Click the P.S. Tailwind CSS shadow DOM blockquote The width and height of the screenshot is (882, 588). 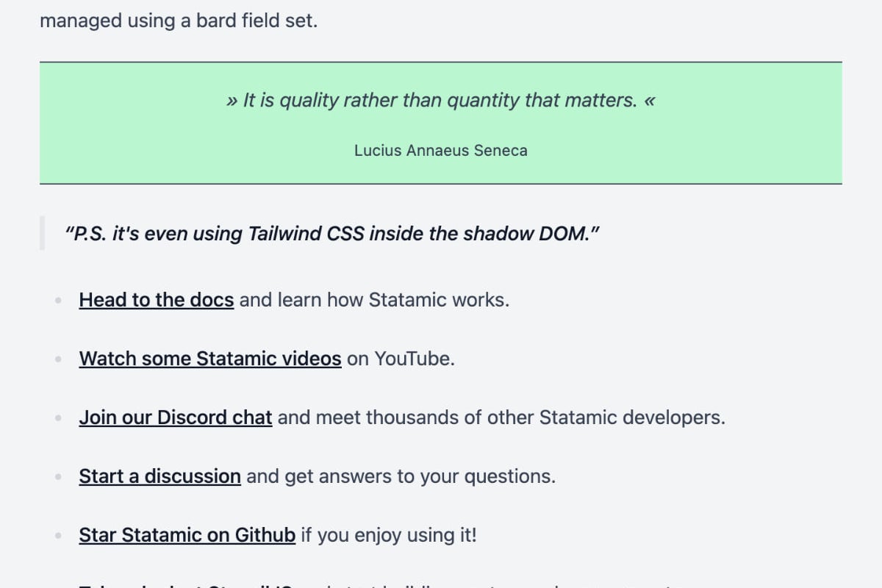point(332,234)
